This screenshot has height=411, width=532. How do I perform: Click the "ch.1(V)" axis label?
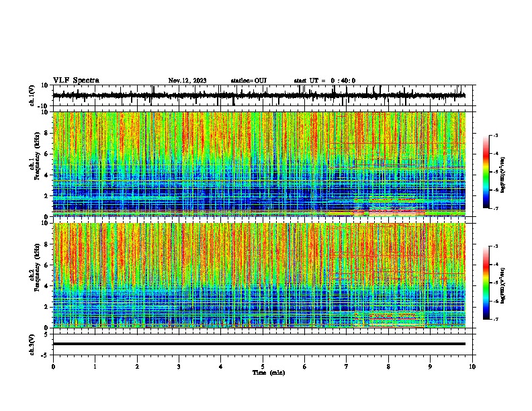point(32,95)
